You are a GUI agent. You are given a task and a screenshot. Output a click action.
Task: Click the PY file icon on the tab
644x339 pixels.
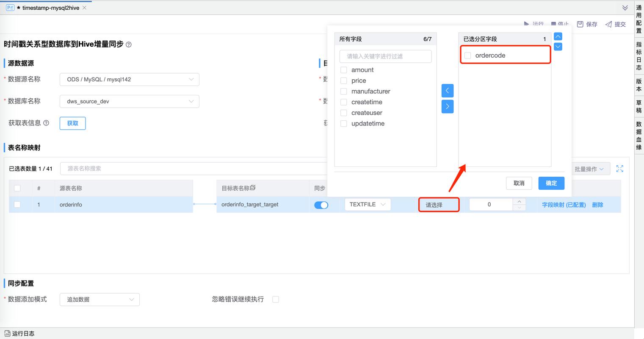point(10,8)
